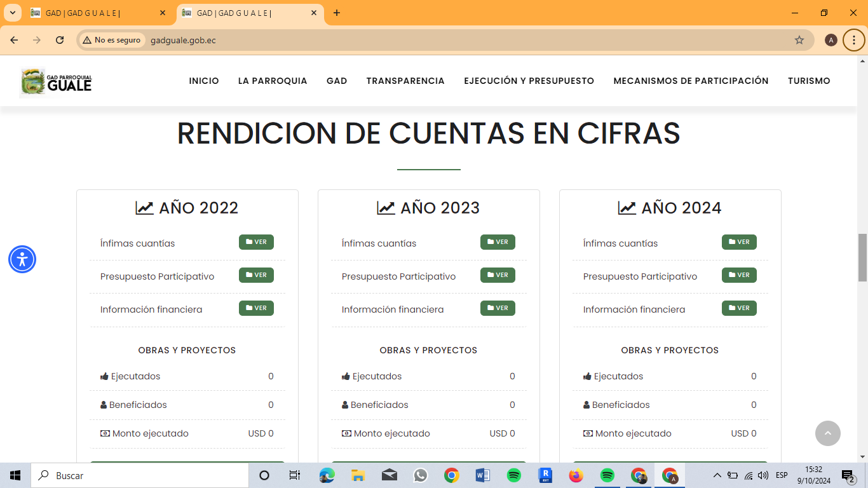Open the TRANSPARENCIA menu
868x488 pixels.
(x=405, y=81)
